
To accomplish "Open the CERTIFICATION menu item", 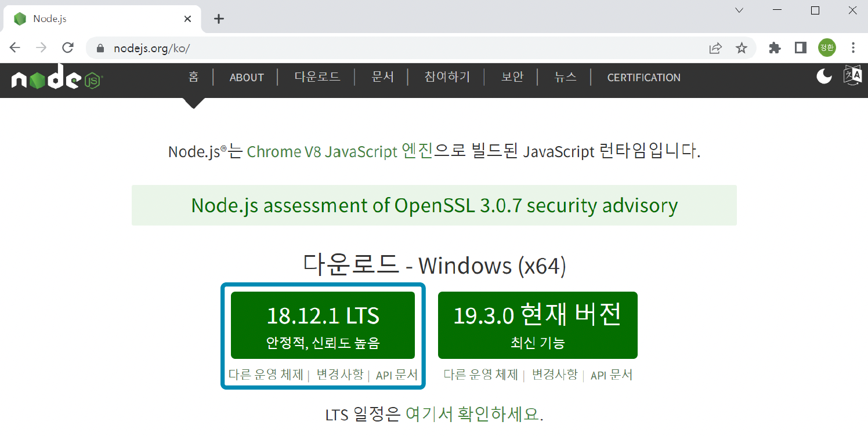I will [x=644, y=78].
